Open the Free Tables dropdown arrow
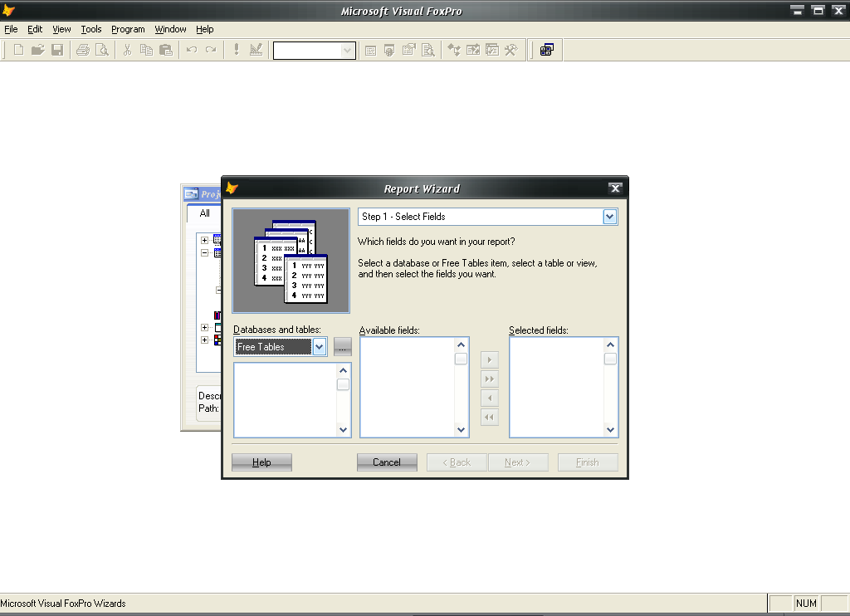 (320, 347)
